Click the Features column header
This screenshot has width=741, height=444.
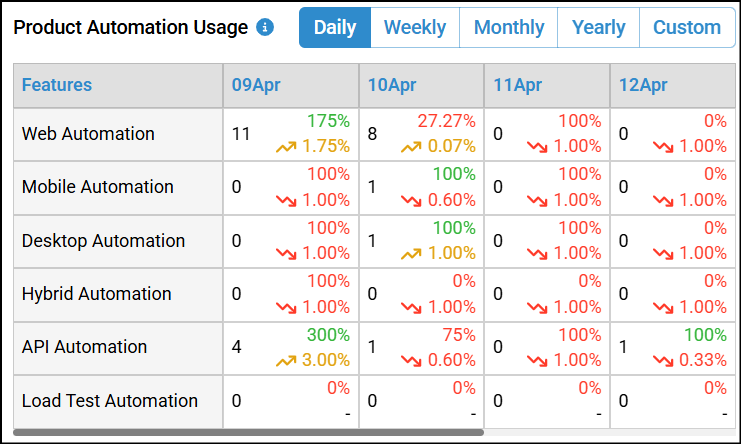point(57,86)
